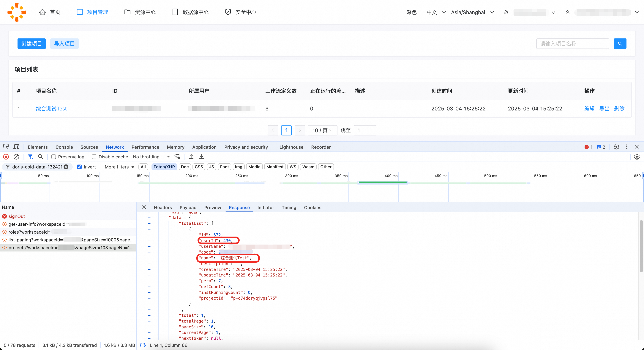Open the 10 / 页 page size dropdown
Screen dimensions: 644x350
323,130
